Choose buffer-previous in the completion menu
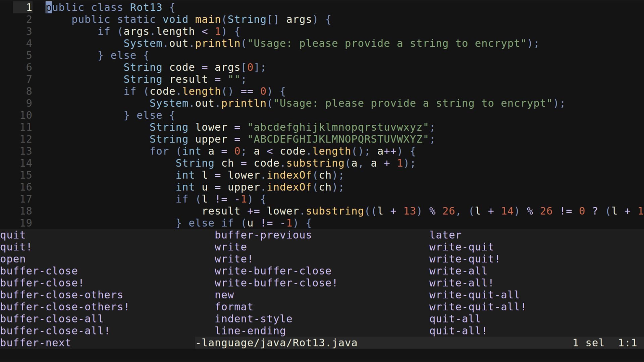Viewport: 644px width, 362px height. click(x=263, y=235)
